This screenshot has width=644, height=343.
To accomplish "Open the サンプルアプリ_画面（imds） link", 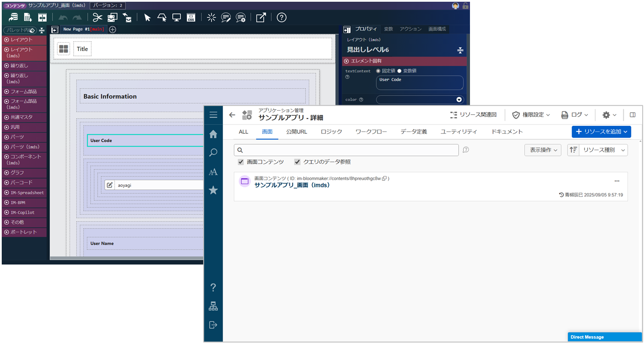I will [292, 185].
